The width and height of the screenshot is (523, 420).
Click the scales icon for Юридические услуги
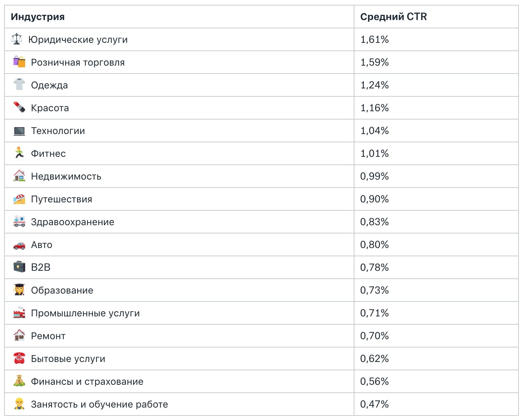[17, 39]
